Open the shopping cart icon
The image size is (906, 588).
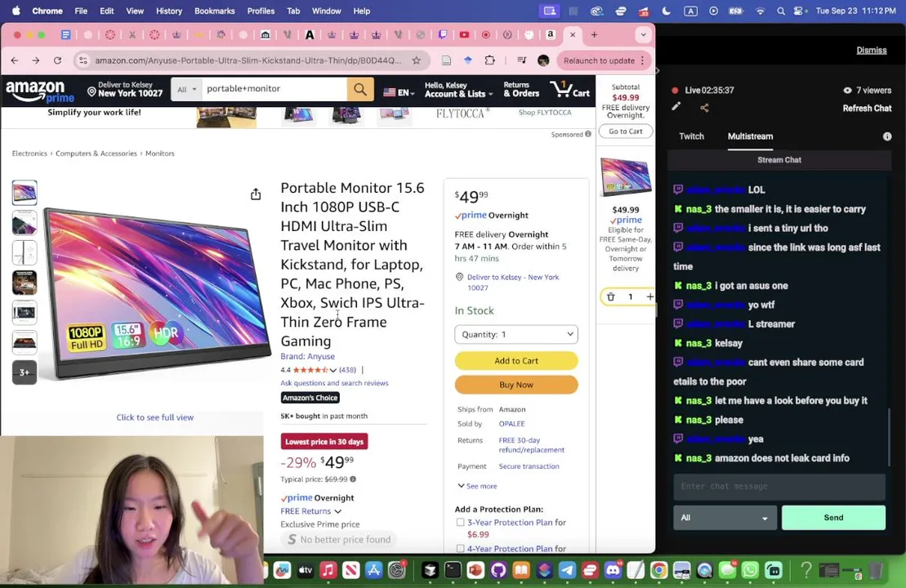(569, 90)
